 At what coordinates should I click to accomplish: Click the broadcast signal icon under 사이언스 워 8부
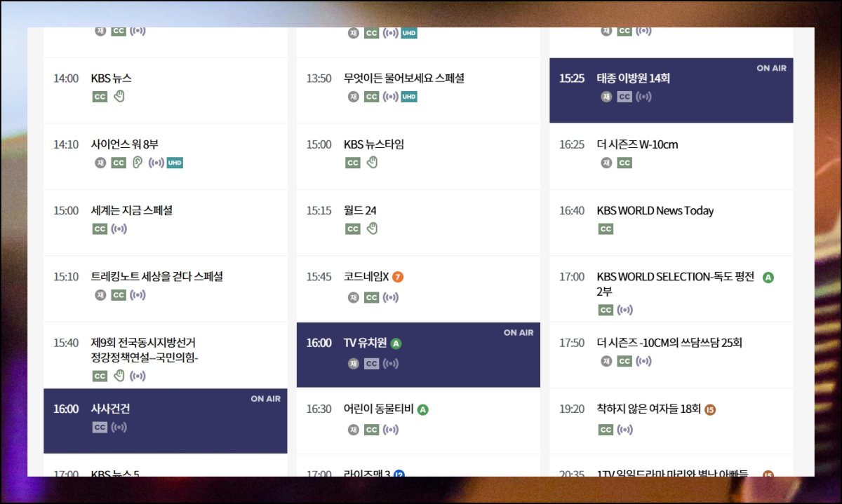pos(156,163)
